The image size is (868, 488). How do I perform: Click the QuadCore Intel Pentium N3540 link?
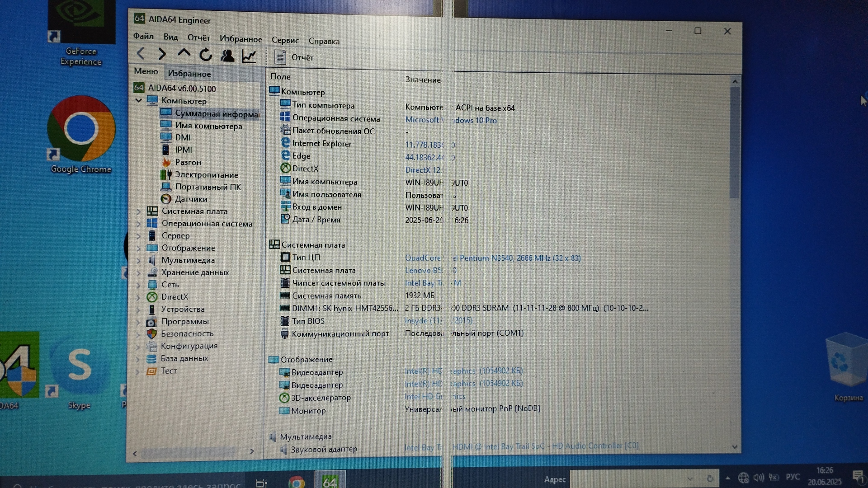(x=492, y=258)
